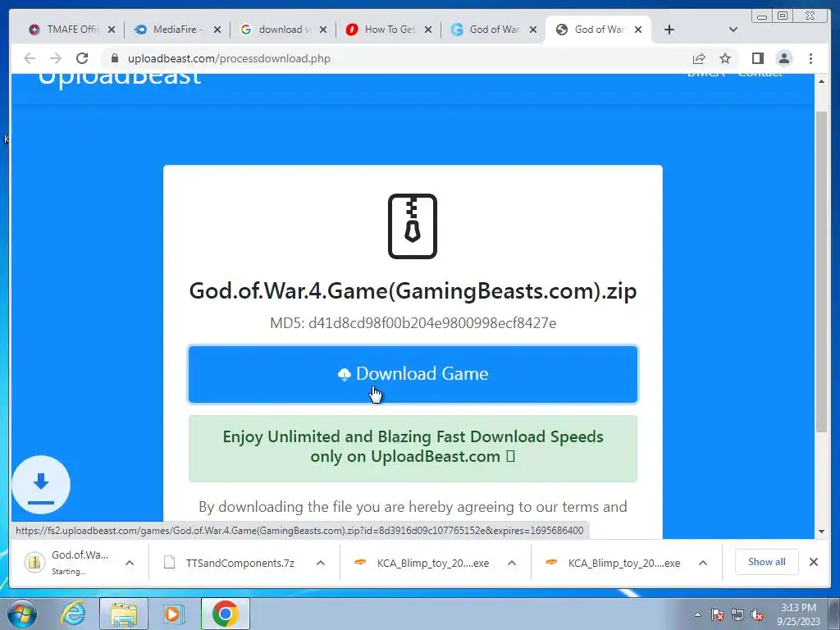
Task: Go forward in browser history
Action: 56,58
